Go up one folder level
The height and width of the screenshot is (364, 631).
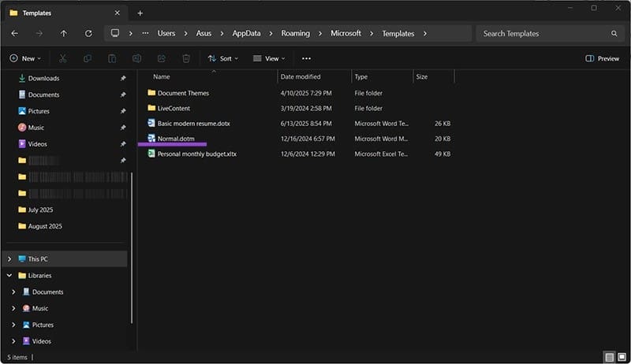[x=64, y=33]
